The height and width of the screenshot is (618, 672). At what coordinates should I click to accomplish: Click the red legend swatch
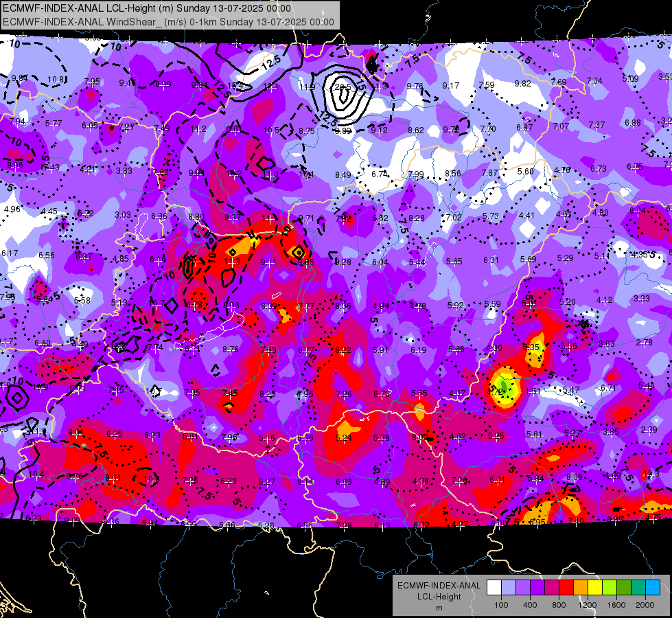(566, 588)
